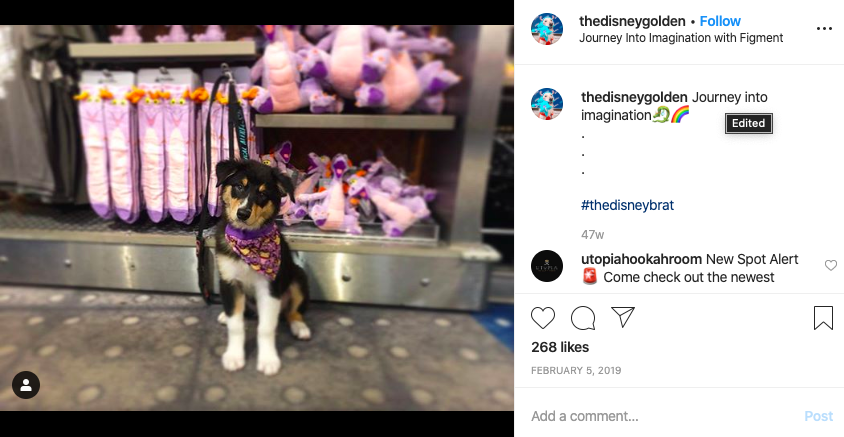Open thedisneygolden username in the header
The width and height of the screenshot is (844, 437).
click(x=632, y=22)
